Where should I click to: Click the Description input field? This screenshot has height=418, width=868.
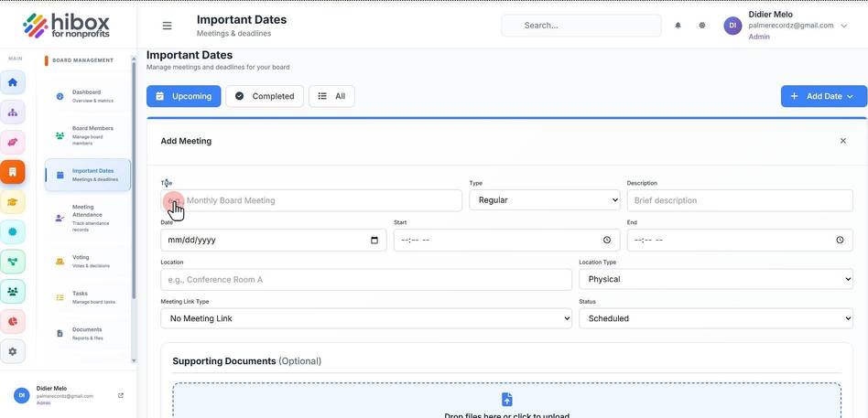740,200
